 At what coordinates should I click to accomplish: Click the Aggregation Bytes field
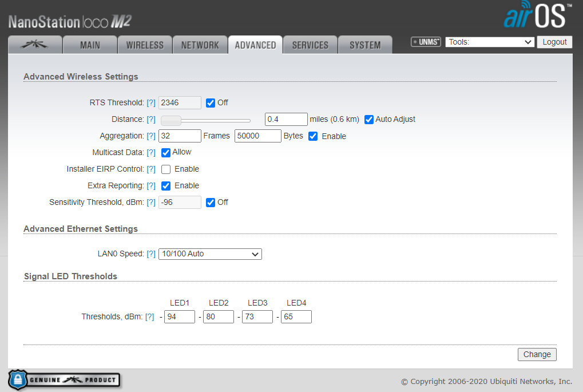pyautogui.click(x=257, y=136)
